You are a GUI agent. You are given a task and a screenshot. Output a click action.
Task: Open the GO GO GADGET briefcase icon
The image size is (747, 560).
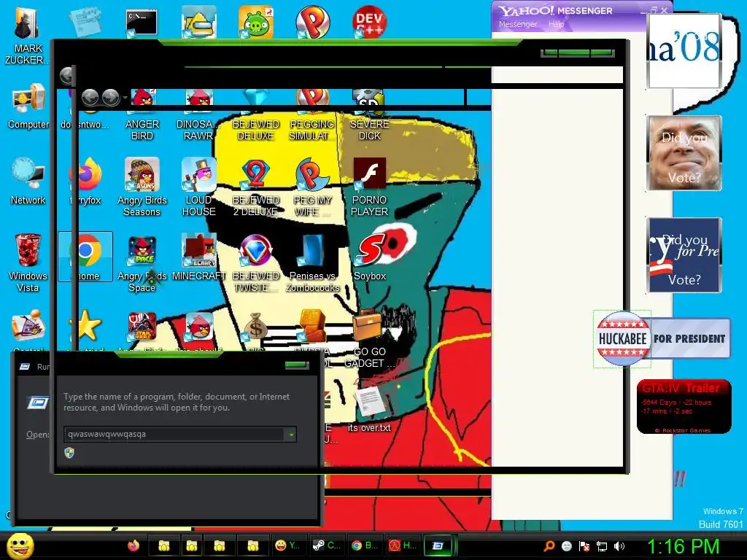(369, 338)
